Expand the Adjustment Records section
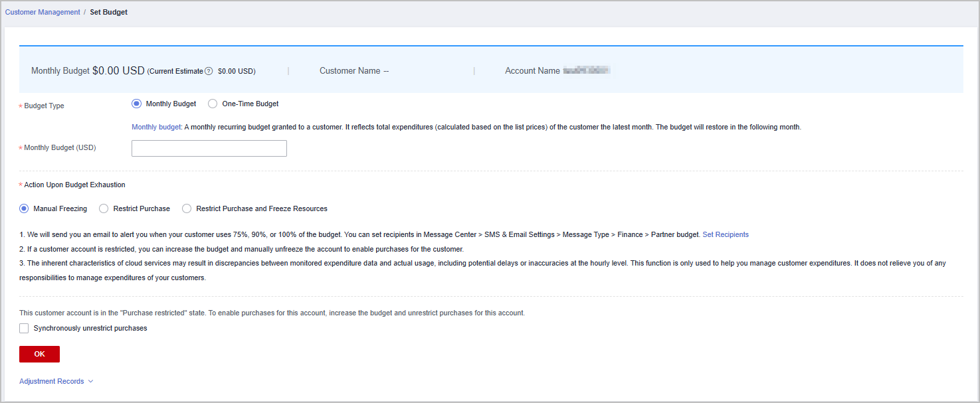Screen dimensions: 980x403 (x=52, y=382)
